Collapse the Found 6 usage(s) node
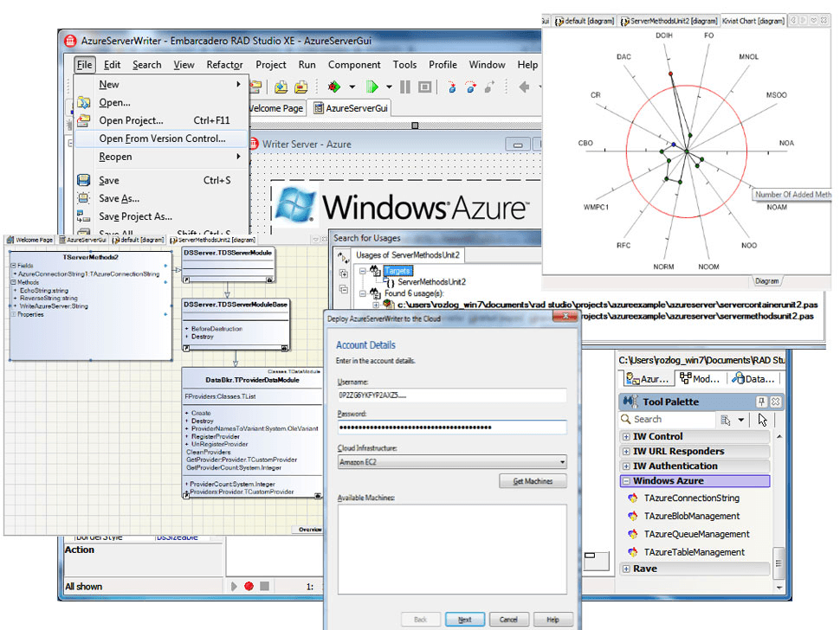The image size is (840, 630). [x=363, y=293]
